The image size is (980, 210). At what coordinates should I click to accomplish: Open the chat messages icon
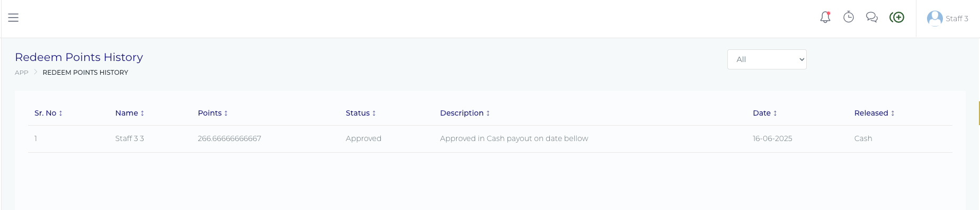pos(872,17)
